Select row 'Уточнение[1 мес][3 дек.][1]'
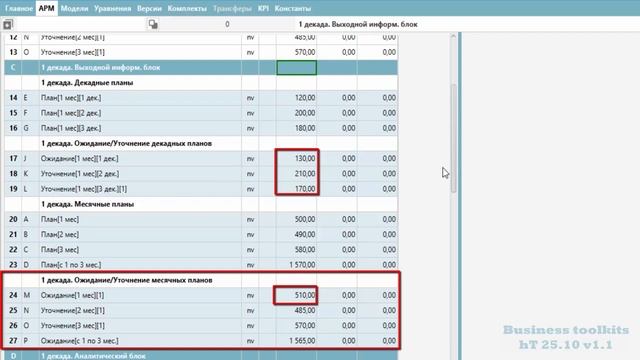 (201, 189)
